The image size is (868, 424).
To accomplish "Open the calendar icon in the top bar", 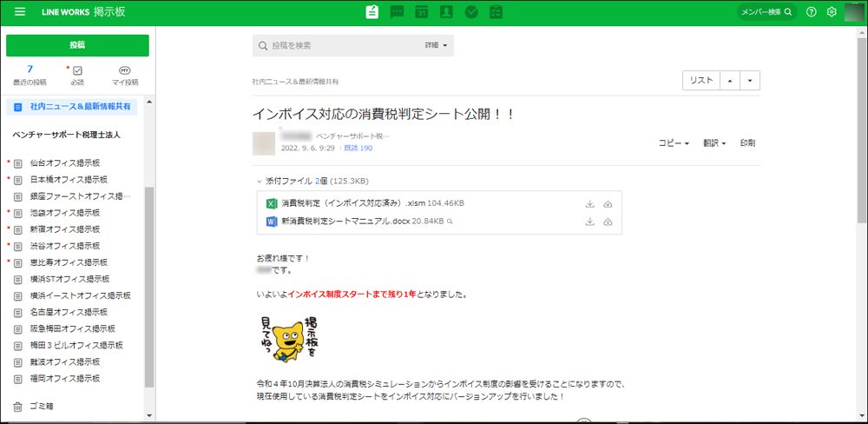I will [x=421, y=12].
